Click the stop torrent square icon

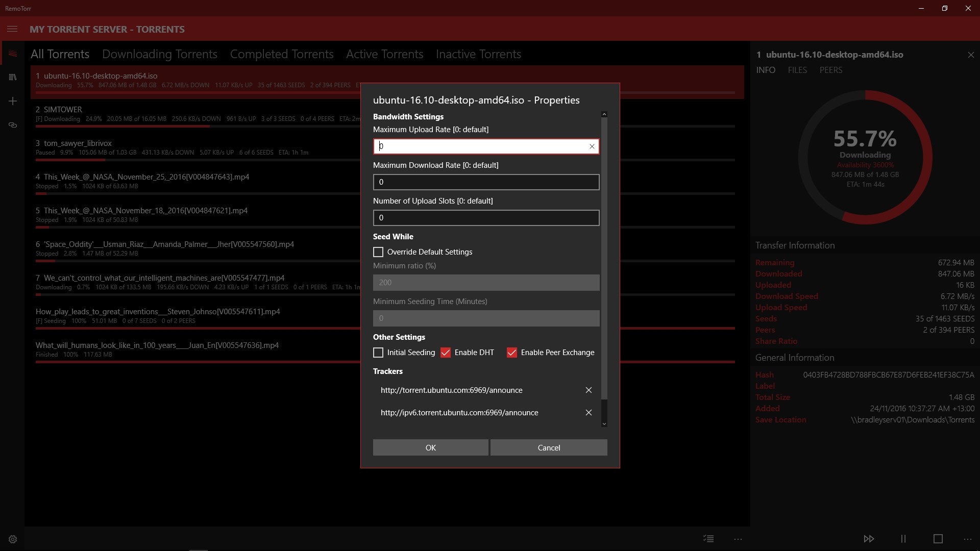pos(938,539)
